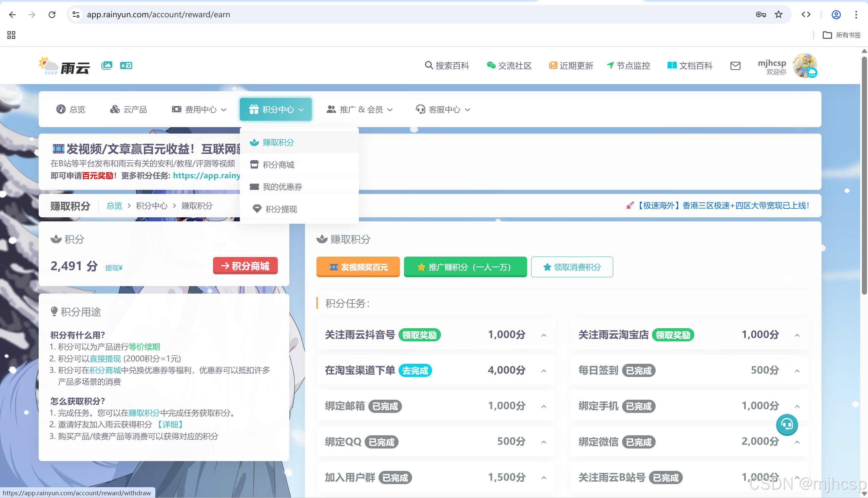Reload the page with the browser refresh icon
The image size is (868, 498).
(52, 14)
